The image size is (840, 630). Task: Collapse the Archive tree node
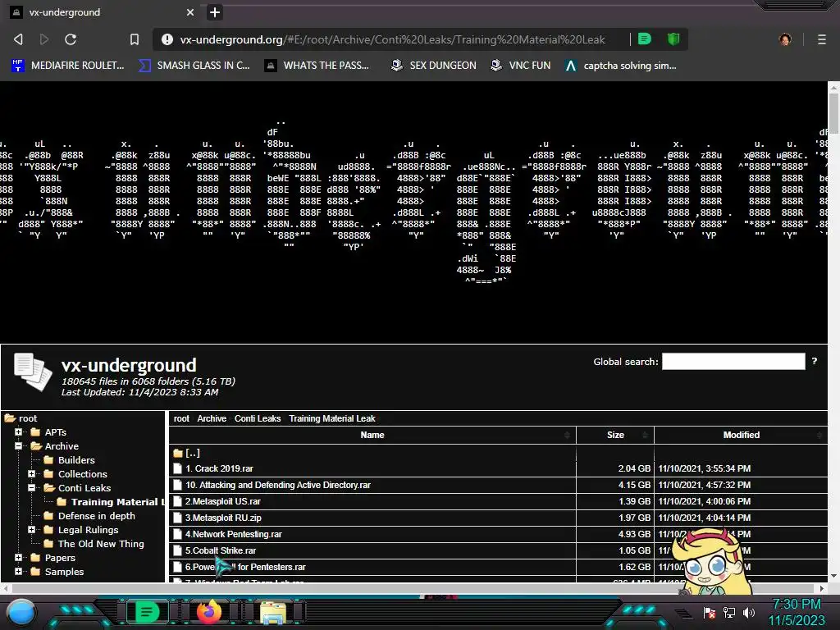click(x=18, y=445)
